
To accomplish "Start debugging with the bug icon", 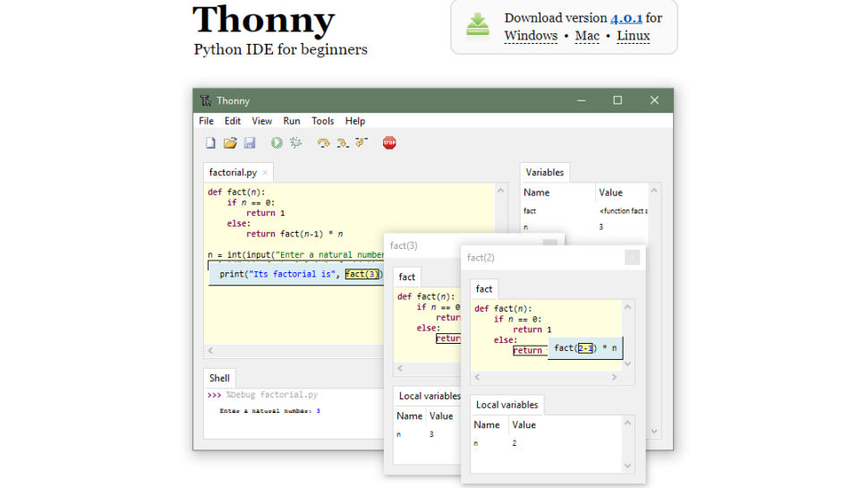I will point(296,143).
